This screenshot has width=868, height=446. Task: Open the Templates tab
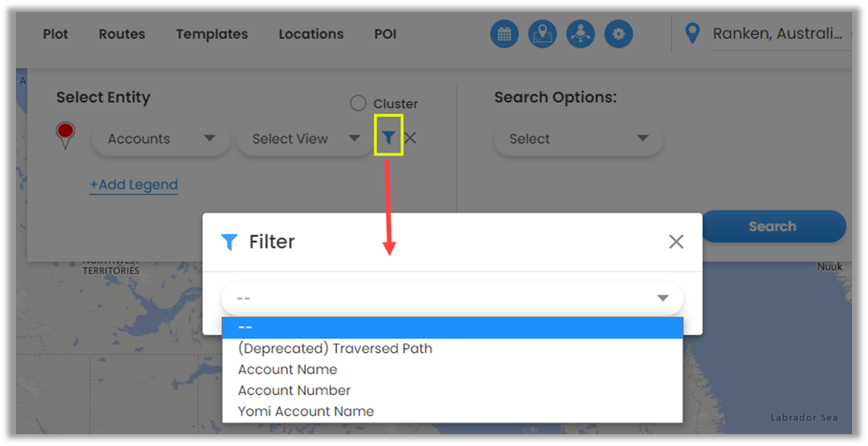coord(212,34)
